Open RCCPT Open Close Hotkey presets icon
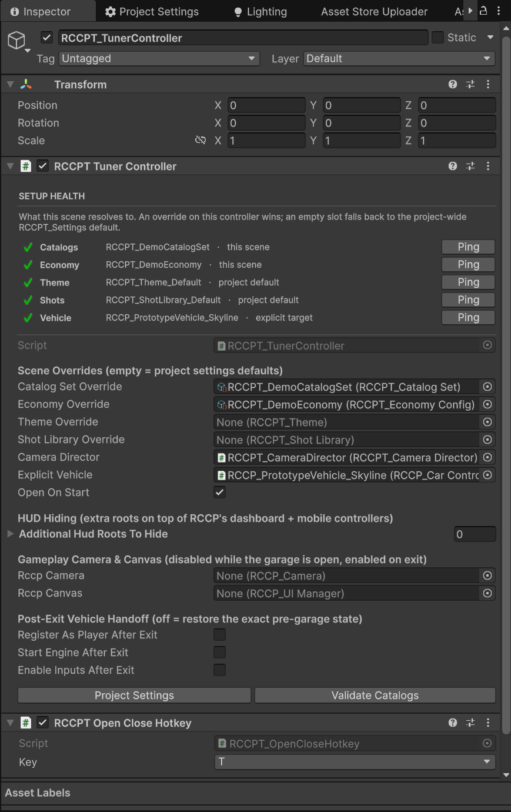Viewport: 511px width, 812px height. coord(470,723)
